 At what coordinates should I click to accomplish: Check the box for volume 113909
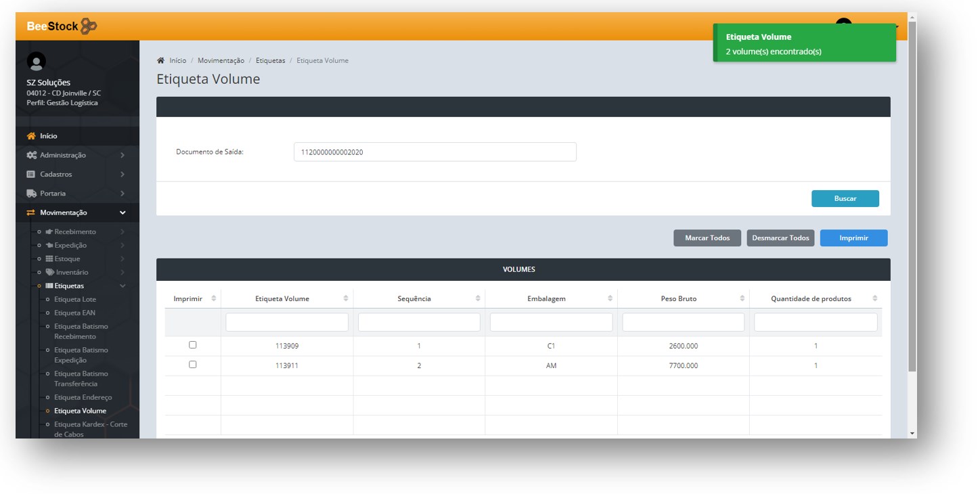(x=193, y=345)
